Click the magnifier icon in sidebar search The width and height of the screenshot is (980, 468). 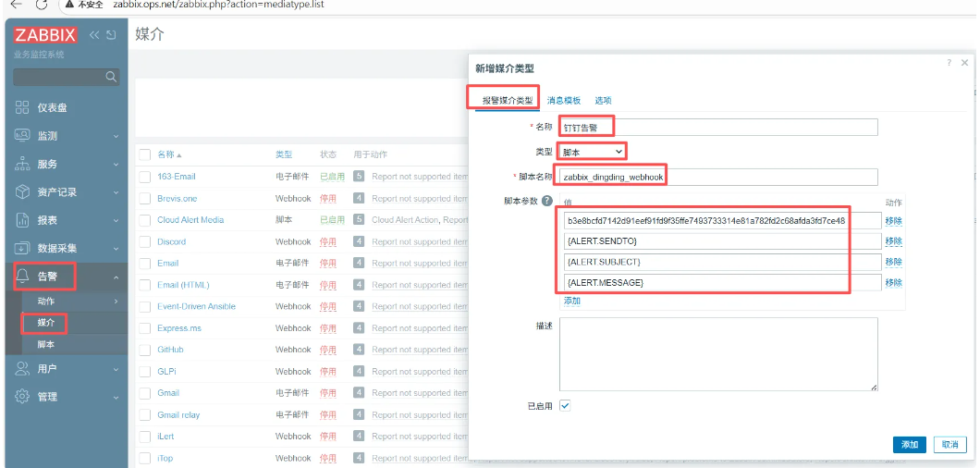[x=111, y=77]
